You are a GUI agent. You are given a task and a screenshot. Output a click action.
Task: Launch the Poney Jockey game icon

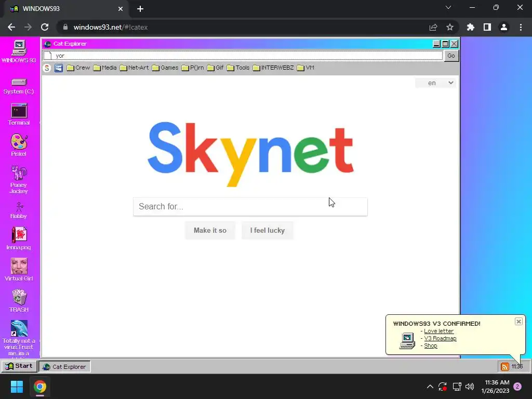point(19,179)
